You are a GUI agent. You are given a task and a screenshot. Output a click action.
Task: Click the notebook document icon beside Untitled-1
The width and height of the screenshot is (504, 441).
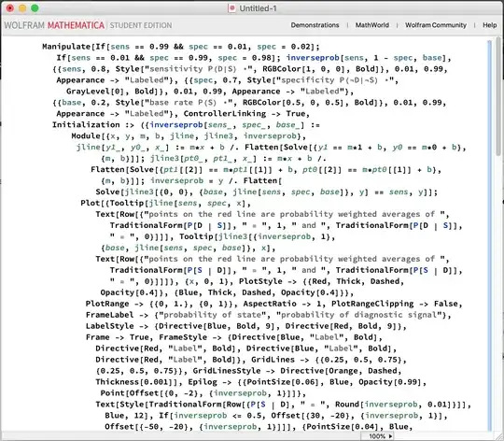231,8
